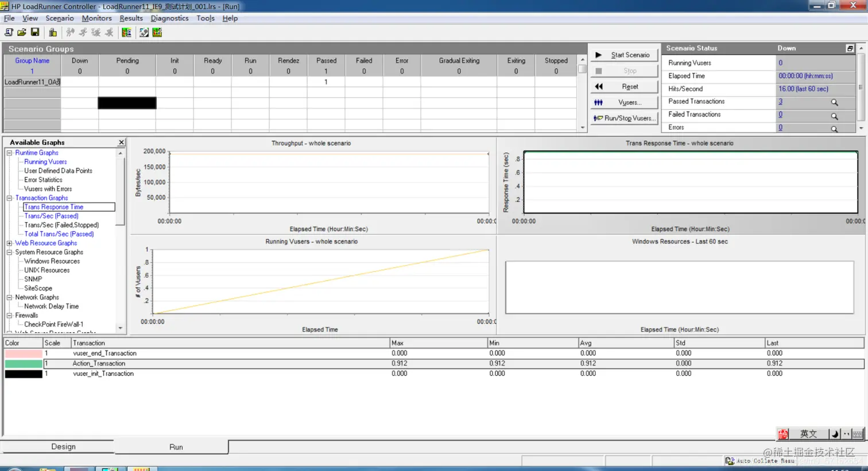The width and height of the screenshot is (868, 471).
Task: Collapse the Transaction Graphs tree node
Action: 9,198
